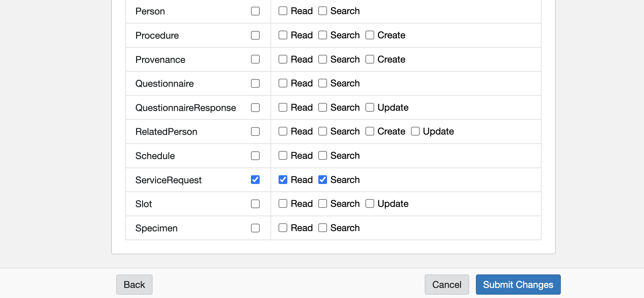Check Create for RelatedPerson

click(x=370, y=131)
